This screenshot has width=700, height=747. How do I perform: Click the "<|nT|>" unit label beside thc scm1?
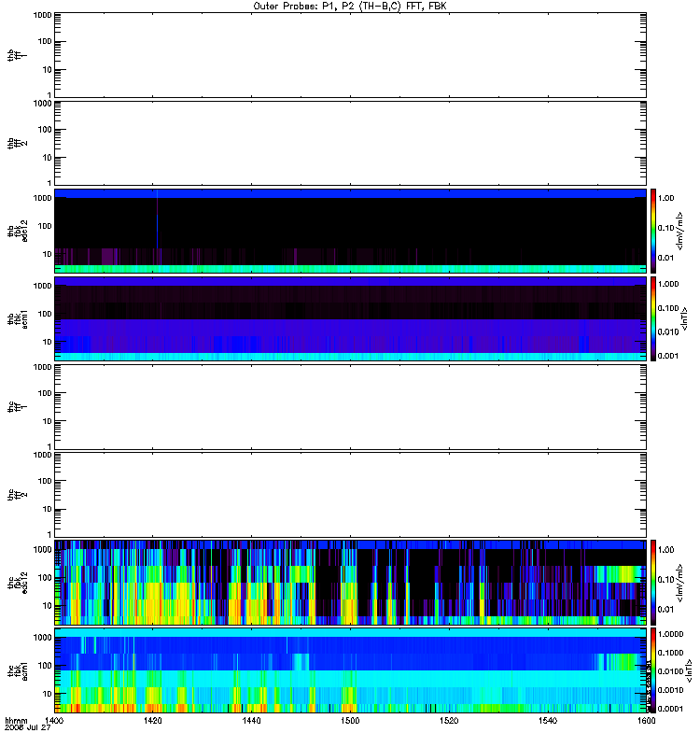point(689,670)
